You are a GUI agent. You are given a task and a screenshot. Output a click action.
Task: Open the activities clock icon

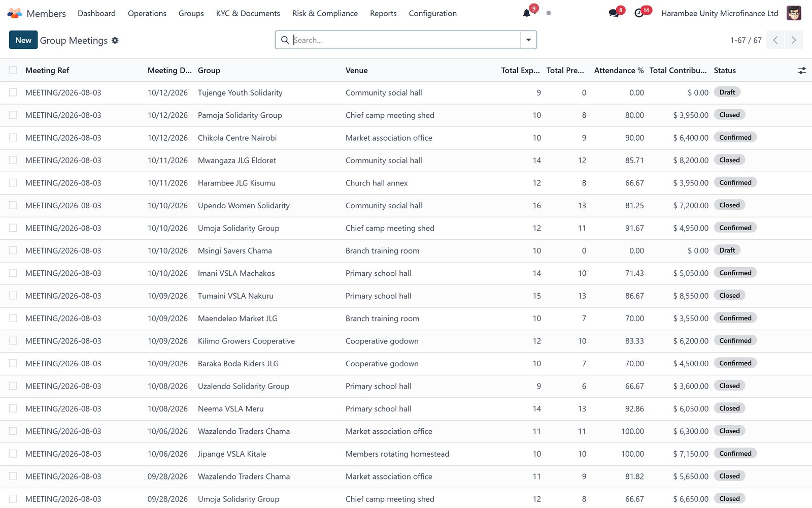click(639, 13)
